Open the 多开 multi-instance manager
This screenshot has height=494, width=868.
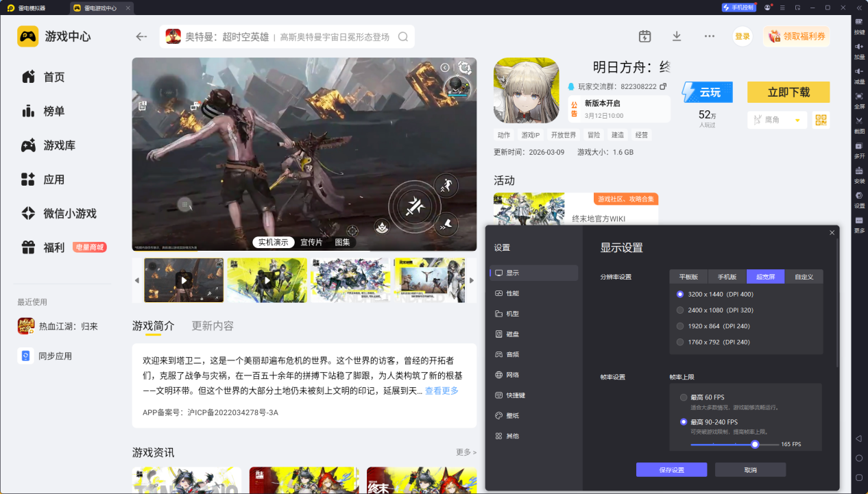859,149
